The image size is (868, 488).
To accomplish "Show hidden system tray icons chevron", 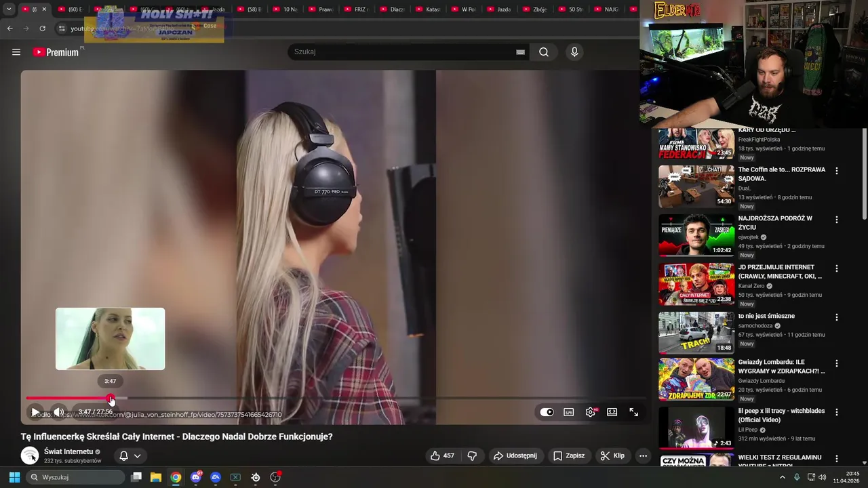I will point(782,477).
